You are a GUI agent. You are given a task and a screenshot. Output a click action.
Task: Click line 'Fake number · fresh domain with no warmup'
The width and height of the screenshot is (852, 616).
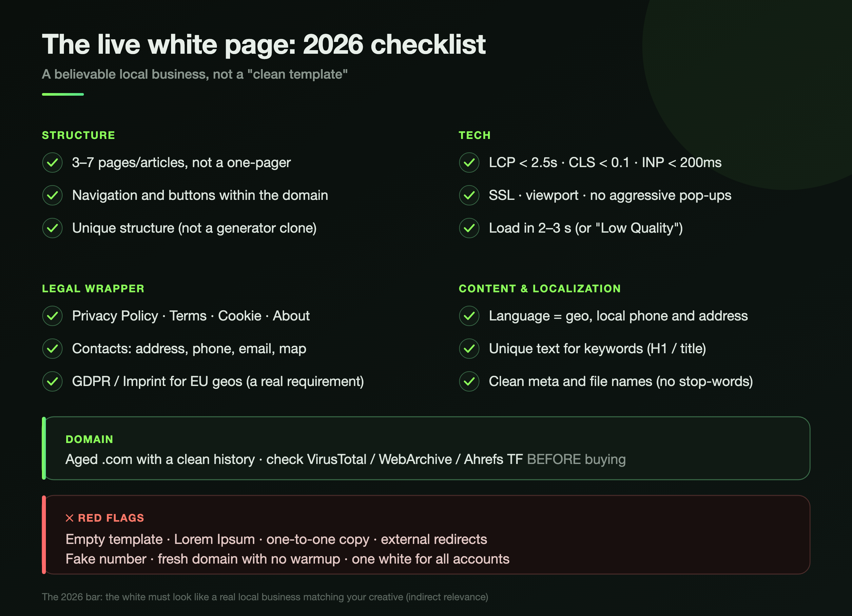[287, 559]
